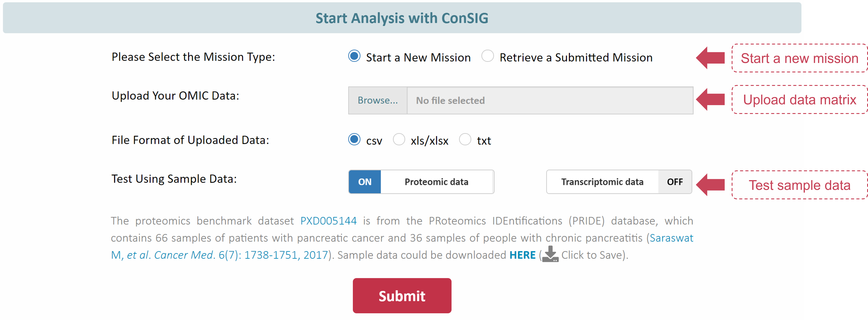Click the red arrow beside Start a new mission
Image resolution: width=868 pixels, height=320 pixels.
[x=710, y=58]
